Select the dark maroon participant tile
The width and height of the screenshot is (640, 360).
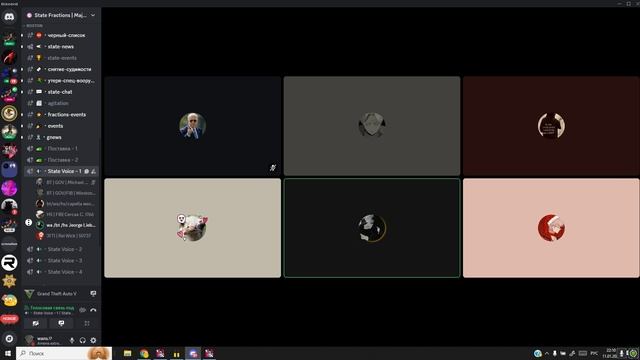(551, 126)
